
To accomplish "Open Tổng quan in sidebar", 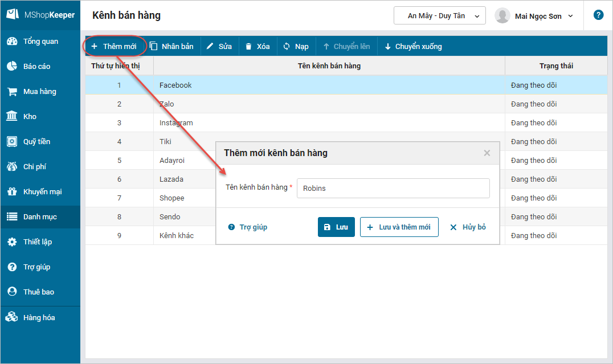I will [x=40, y=42].
